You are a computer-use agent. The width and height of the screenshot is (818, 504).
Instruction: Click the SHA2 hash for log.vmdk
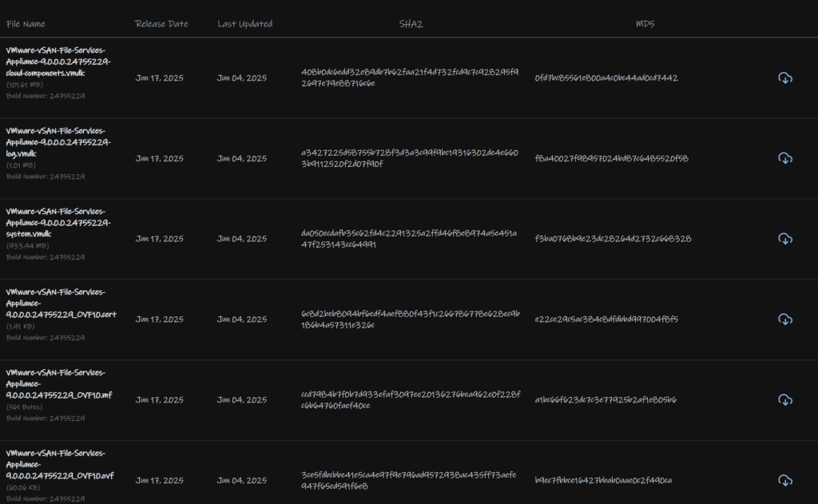(410, 158)
